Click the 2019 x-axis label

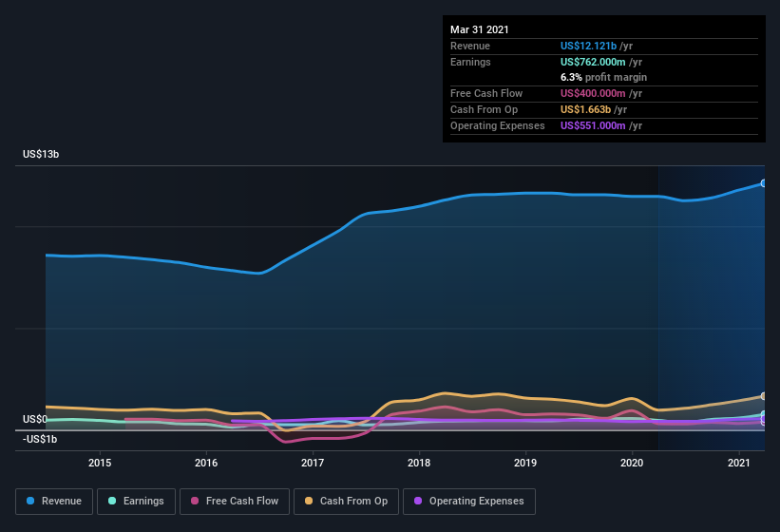pos(525,463)
